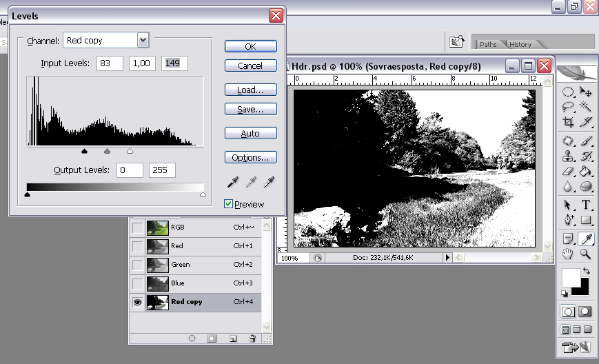Screen dimensions: 599x364
Task: Hide the Red copy channel eye
Action: coord(137,302)
